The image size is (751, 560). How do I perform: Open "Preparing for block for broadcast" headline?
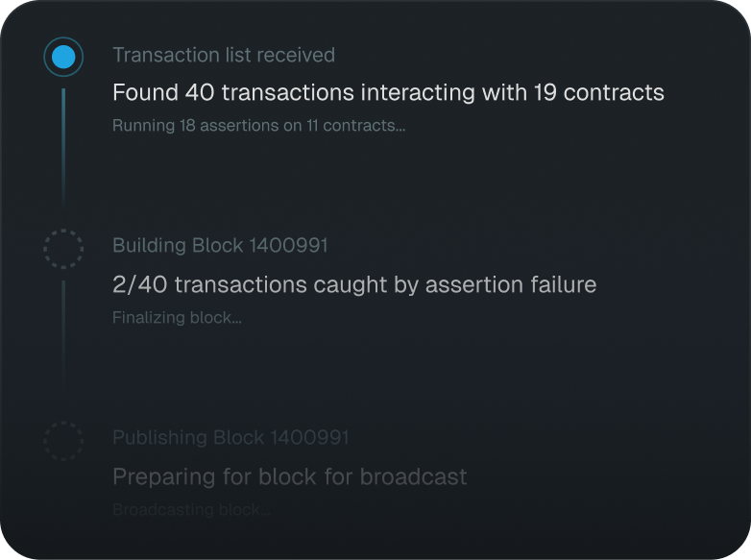(x=290, y=476)
